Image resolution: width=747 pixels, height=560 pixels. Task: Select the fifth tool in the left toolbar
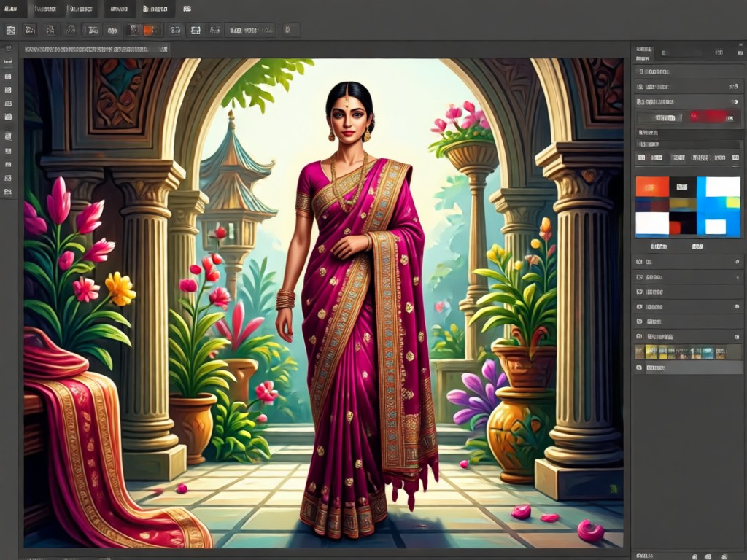click(x=8, y=103)
